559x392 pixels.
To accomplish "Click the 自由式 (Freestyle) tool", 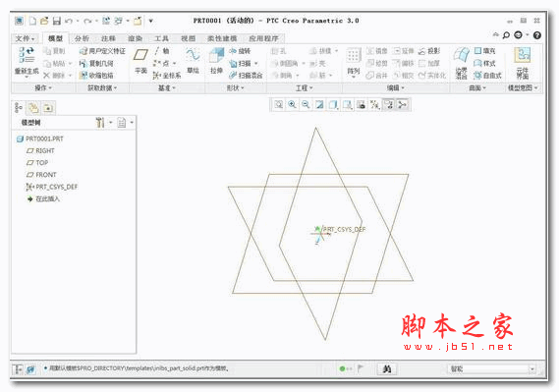I will pos(487,76).
